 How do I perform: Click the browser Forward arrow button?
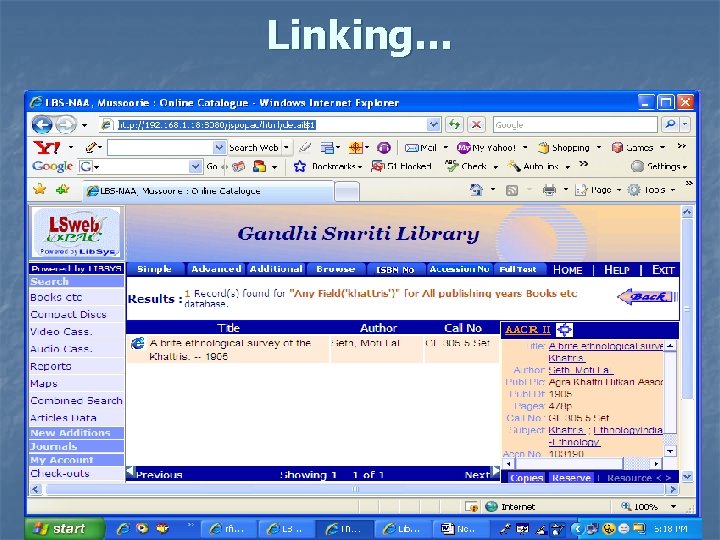point(66,124)
